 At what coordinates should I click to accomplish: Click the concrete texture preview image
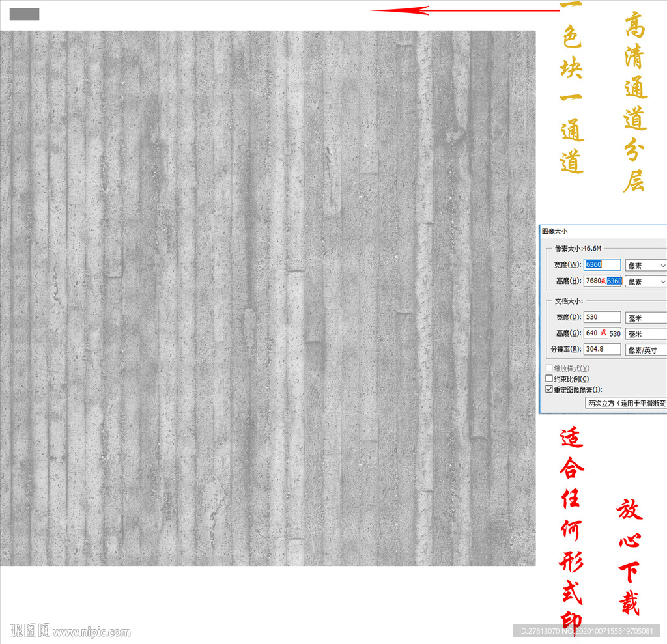(x=268, y=298)
